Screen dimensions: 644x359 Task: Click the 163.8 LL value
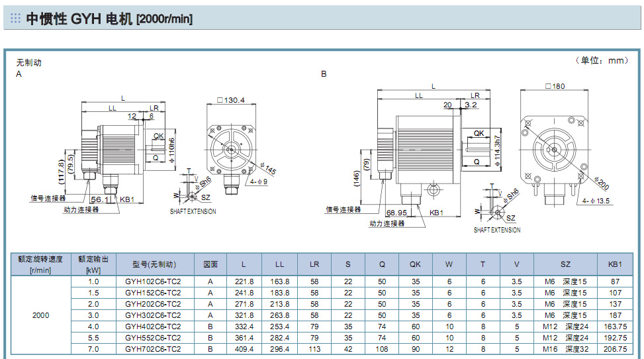pyautogui.click(x=279, y=282)
